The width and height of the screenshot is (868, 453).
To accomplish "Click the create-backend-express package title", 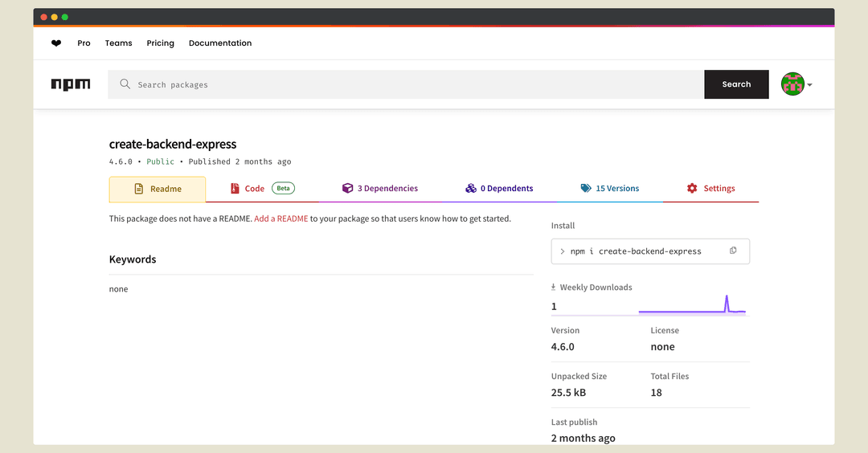I will [x=173, y=144].
